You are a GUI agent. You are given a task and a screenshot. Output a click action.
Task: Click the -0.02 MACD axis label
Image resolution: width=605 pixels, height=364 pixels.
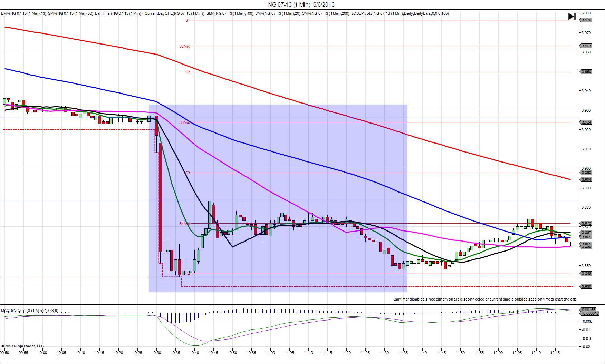[586, 347]
